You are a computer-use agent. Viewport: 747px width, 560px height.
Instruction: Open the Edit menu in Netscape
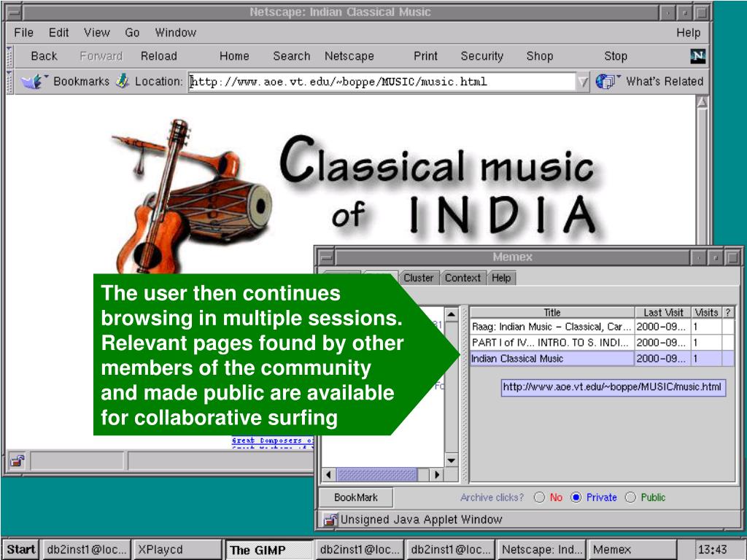pos(58,32)
